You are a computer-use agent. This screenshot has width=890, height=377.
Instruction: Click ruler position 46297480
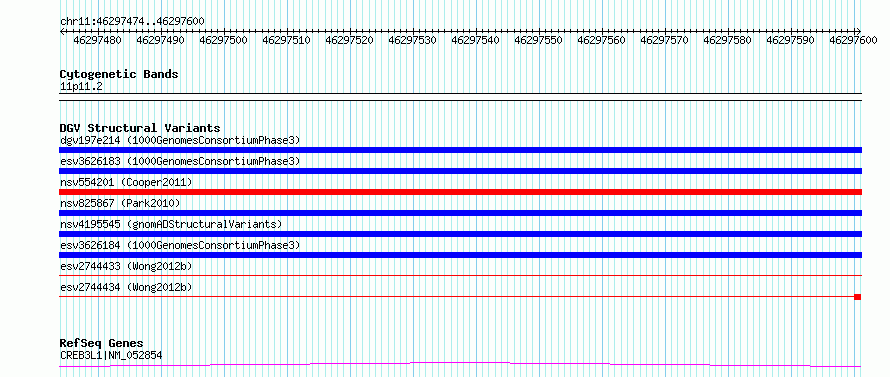(97, 40)
